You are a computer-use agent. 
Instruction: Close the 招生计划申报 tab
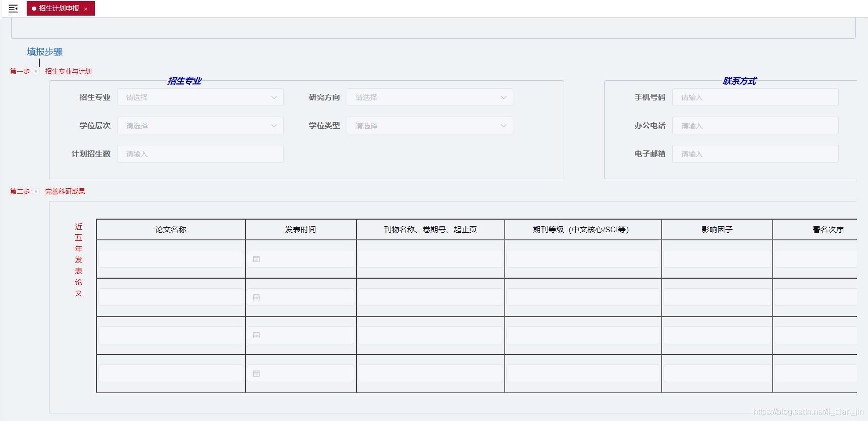[x=86, y=9]
